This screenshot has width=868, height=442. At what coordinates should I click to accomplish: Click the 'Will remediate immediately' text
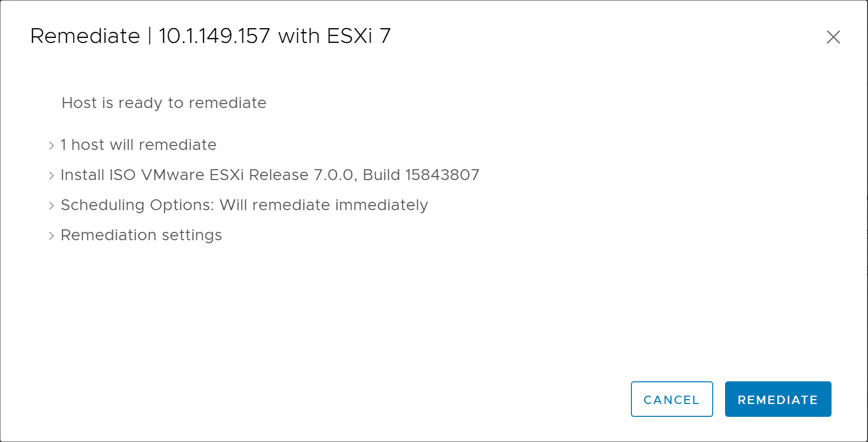pos(324,205)
